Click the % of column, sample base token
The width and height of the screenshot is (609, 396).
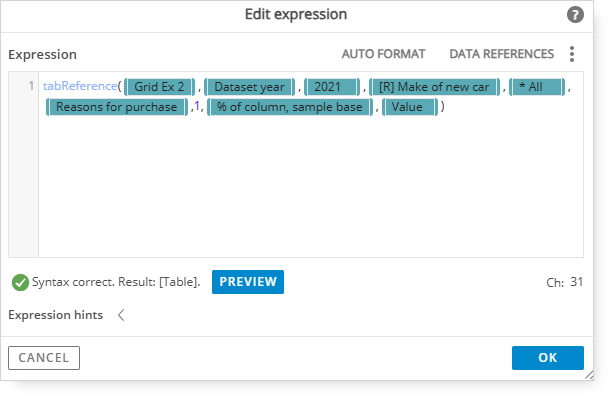(290, 107)
